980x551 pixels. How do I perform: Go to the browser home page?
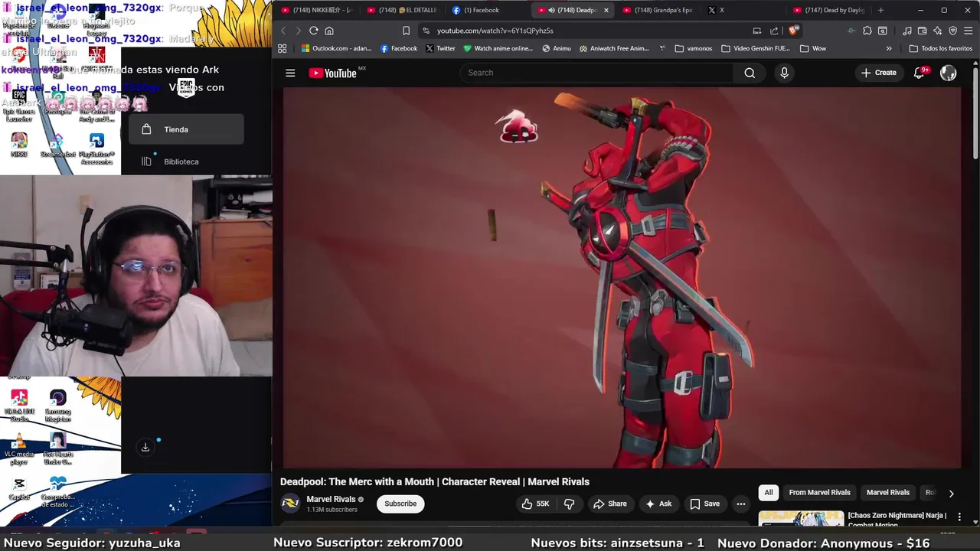(x=329, y=31)
